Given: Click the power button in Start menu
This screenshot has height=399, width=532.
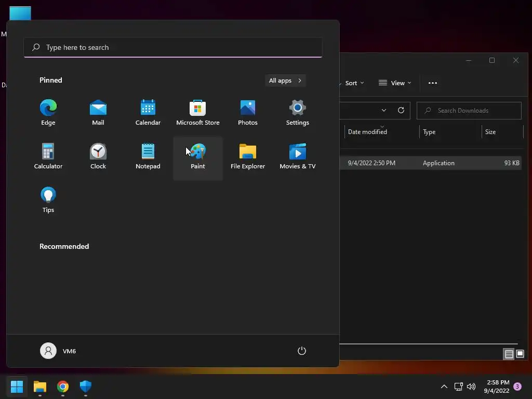Looking at the screenshot, I should (302, 351).
